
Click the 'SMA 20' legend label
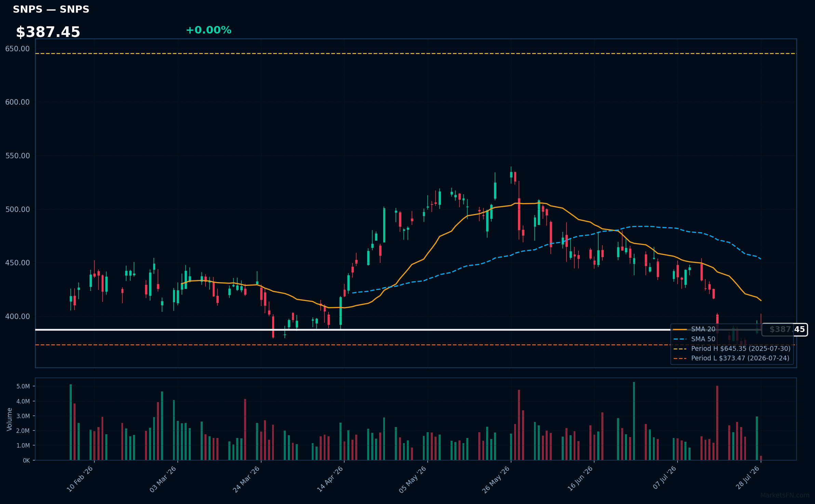coord(703,329)
